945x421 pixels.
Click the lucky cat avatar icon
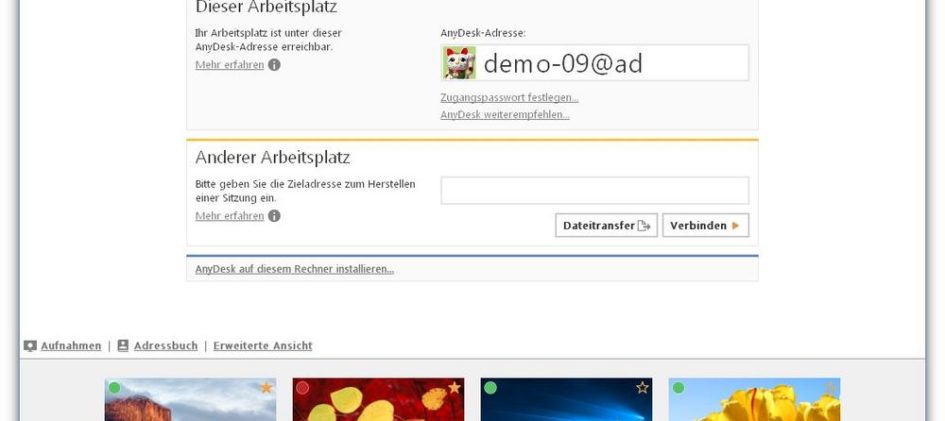coord(460,64)
